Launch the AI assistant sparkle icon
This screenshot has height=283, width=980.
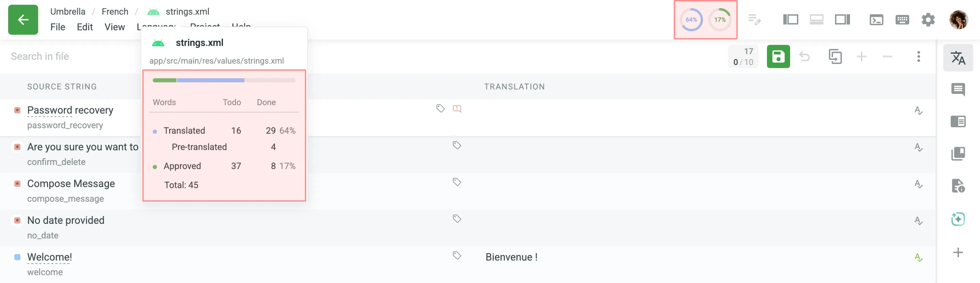point(958,219)
